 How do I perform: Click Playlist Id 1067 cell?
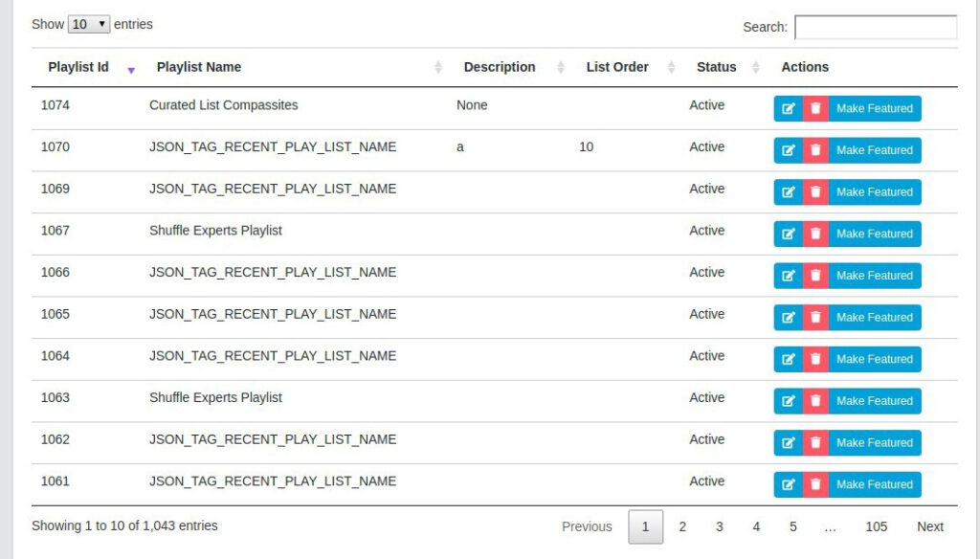(55, 231)
